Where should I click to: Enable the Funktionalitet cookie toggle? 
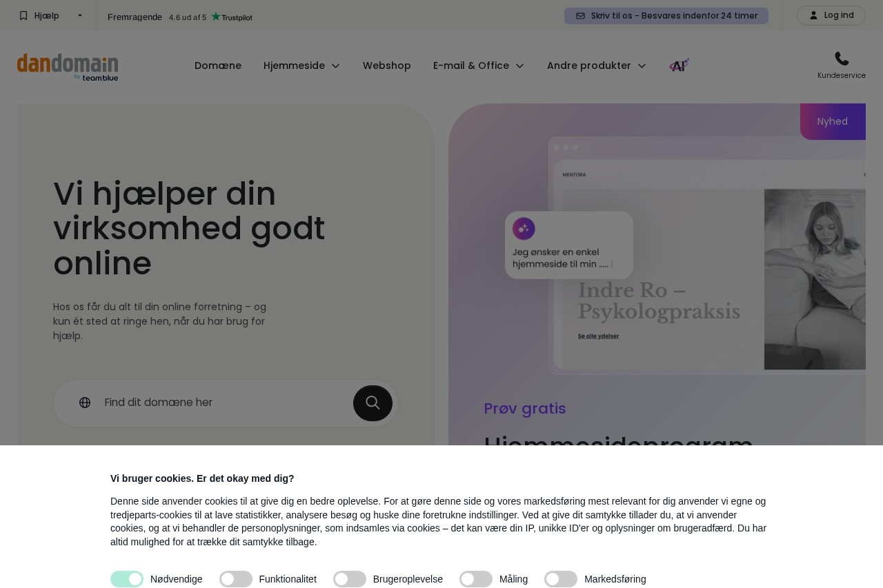[x=236, y=579]
